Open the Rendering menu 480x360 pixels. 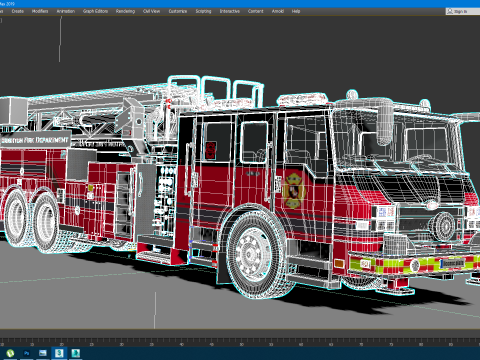point(125,11)
